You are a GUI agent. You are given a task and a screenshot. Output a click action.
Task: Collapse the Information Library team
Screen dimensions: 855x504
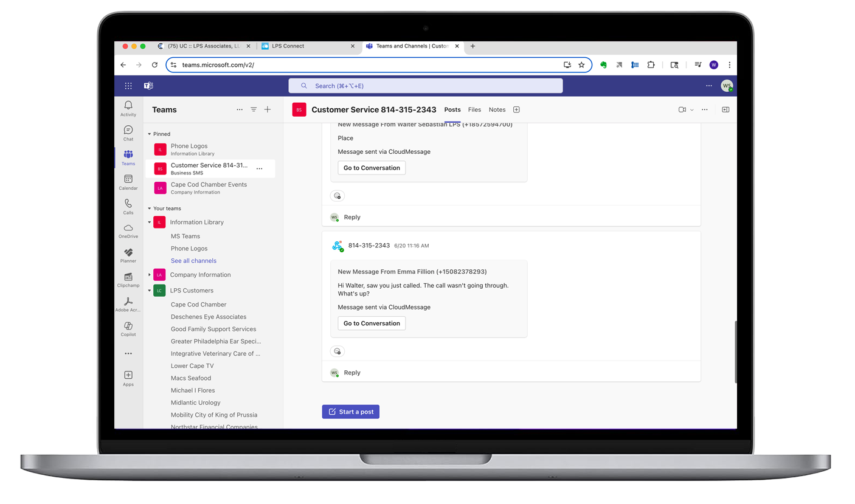pyautogui.click(x=150, y=223)
